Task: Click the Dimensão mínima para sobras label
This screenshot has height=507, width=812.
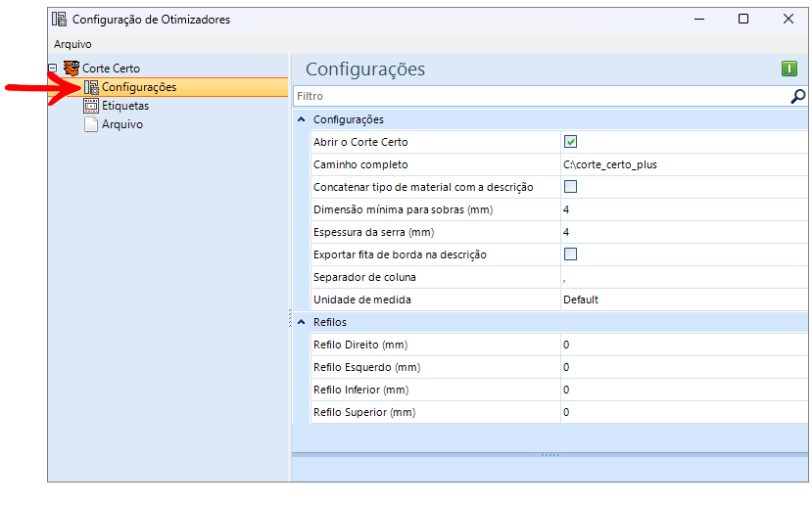Action: (403, 209)
